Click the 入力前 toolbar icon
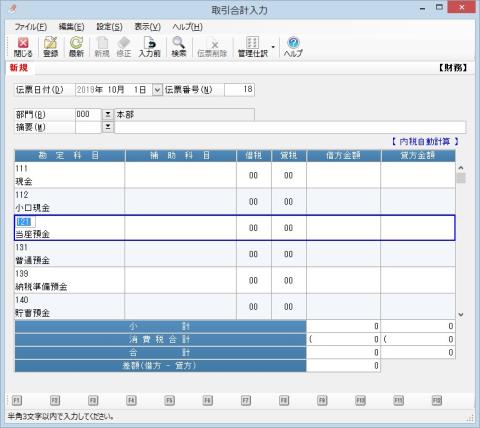 point(150,47)
